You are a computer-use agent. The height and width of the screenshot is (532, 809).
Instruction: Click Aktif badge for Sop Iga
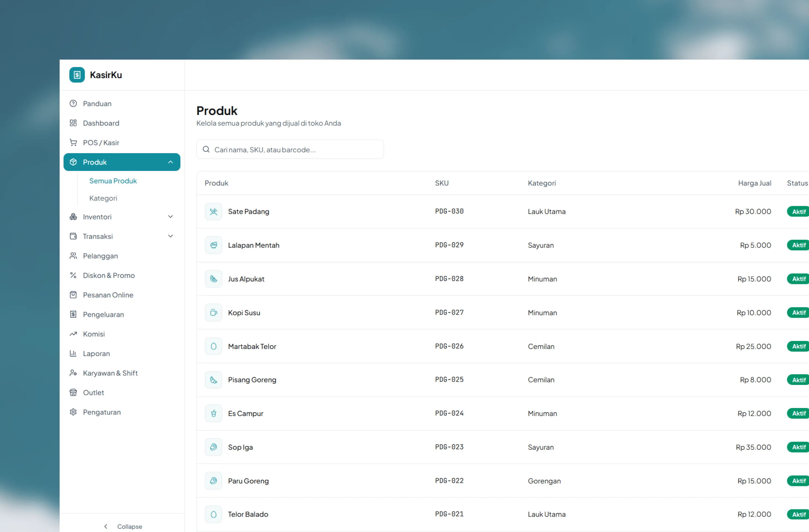pos(798,447)
